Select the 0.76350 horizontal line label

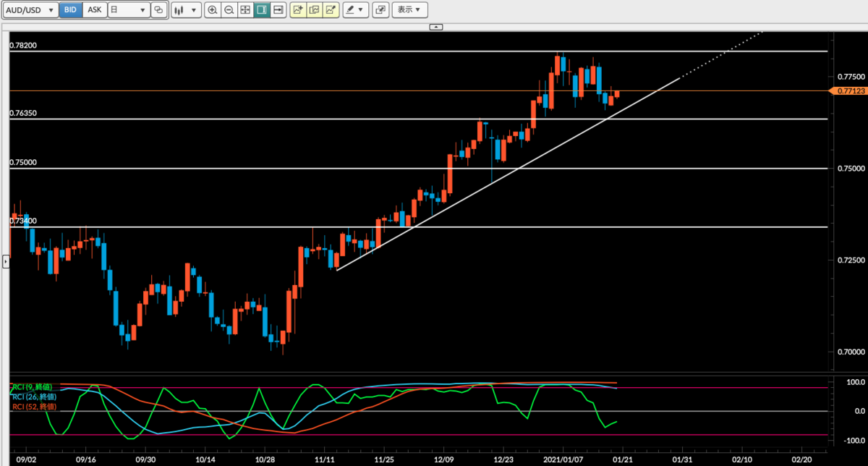point(23,114)
